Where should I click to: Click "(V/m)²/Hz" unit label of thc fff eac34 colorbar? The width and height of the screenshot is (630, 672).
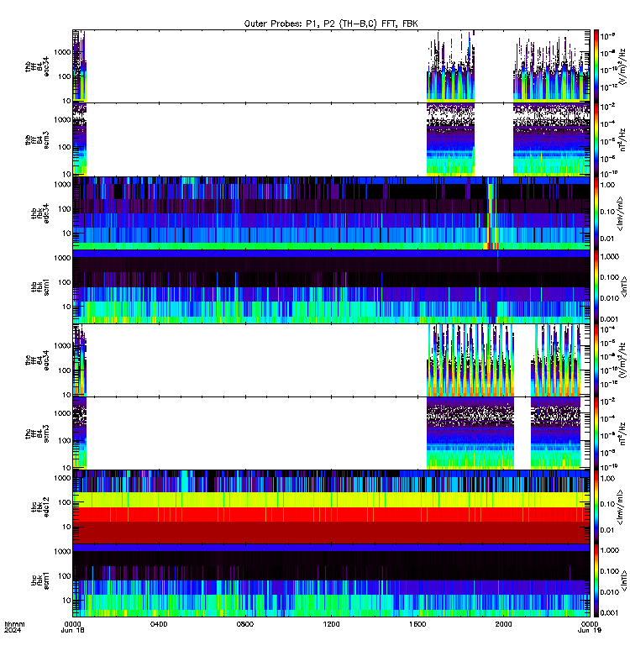[622, 360]
